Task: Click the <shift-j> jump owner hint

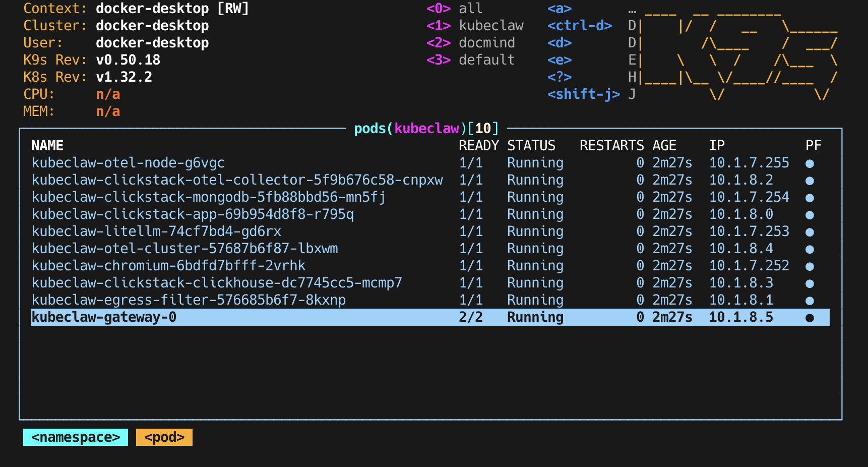Action: click(583, 94)
